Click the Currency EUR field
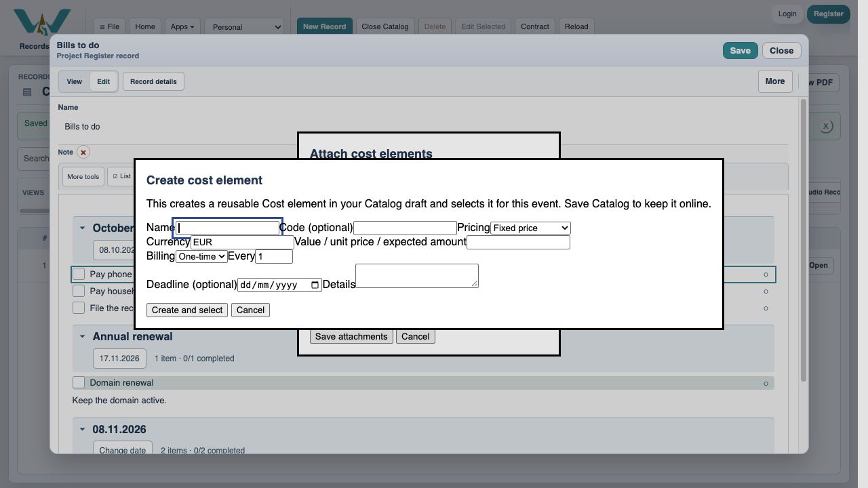This screenshot has width=868, height=488. 242,242
